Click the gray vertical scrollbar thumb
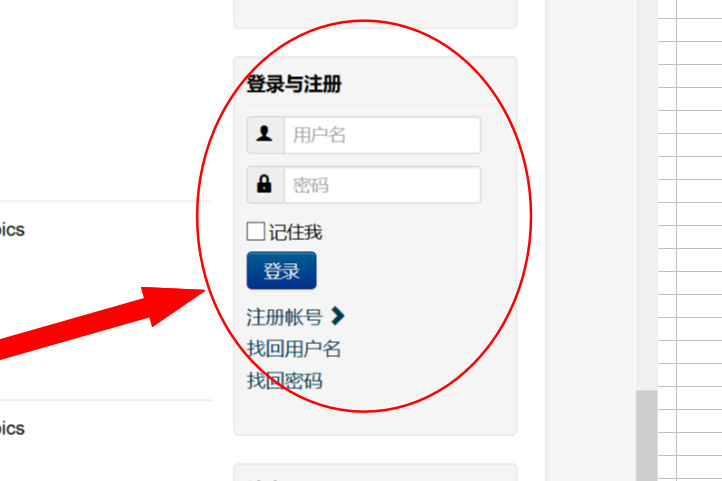722x481 pixels. click(x=646, y=435)
